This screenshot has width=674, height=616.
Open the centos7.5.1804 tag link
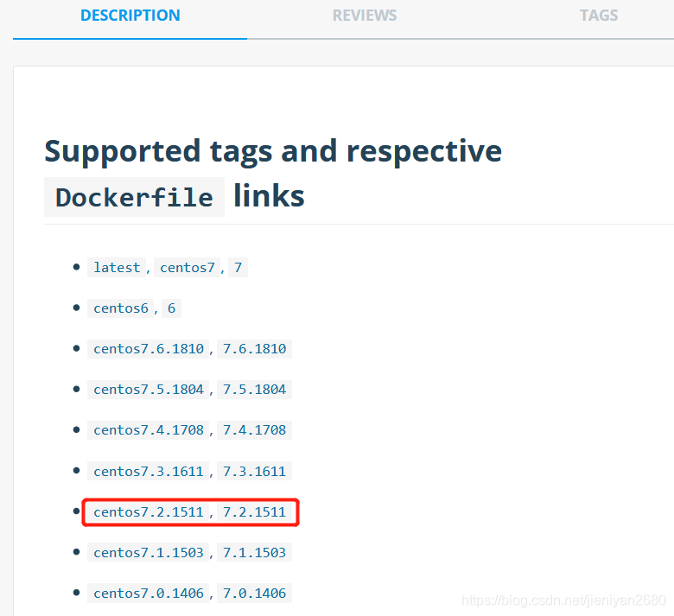click(x=149, y=390)
